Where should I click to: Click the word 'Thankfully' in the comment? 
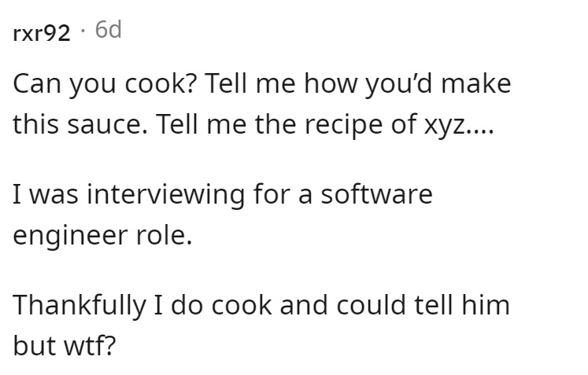(80, 305)
